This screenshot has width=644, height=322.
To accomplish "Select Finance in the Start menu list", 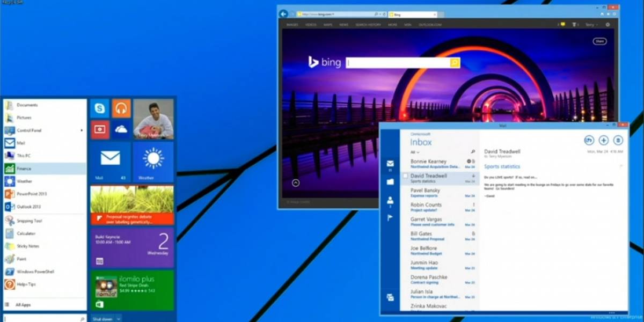I will tap(45, 169).
